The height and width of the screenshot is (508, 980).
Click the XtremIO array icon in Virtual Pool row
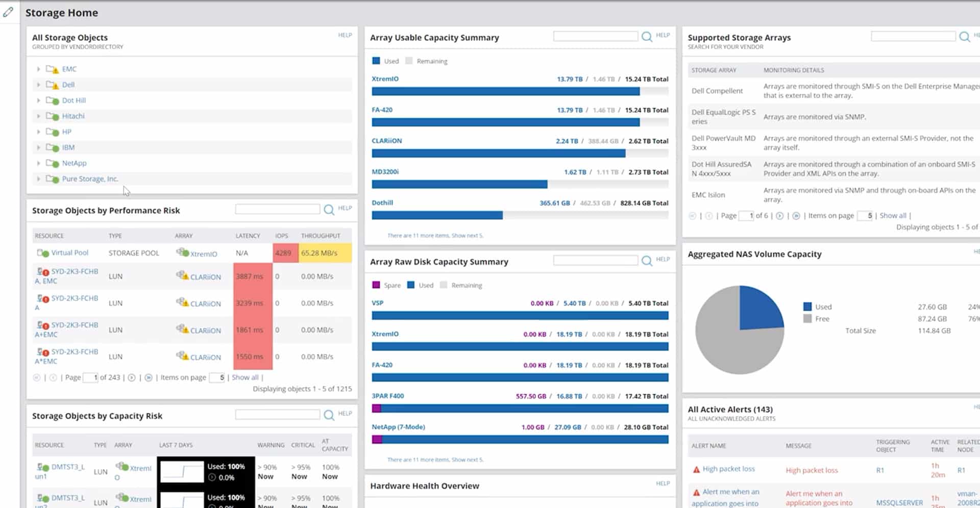point(182,252)
